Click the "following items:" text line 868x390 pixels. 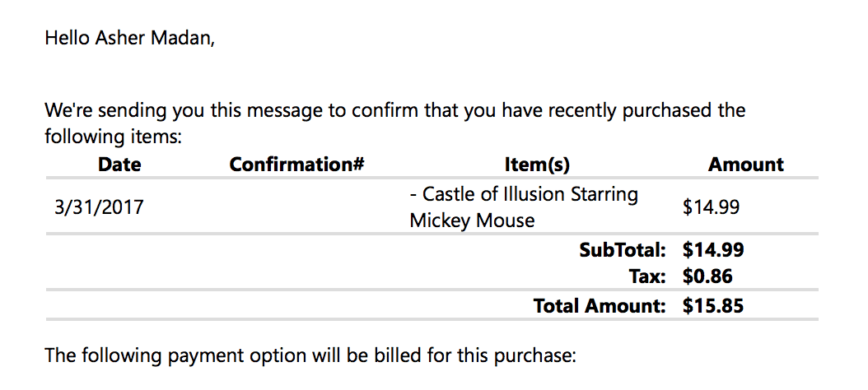click(113, 137)
